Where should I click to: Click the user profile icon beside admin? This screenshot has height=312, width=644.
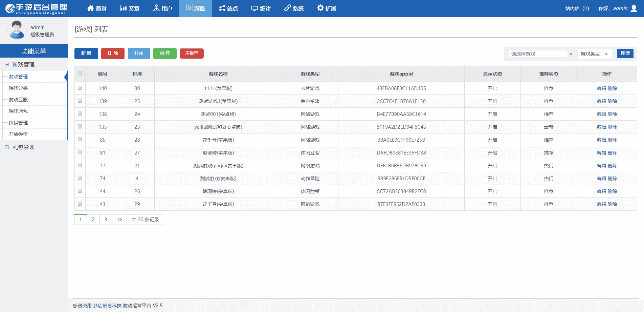634,8
